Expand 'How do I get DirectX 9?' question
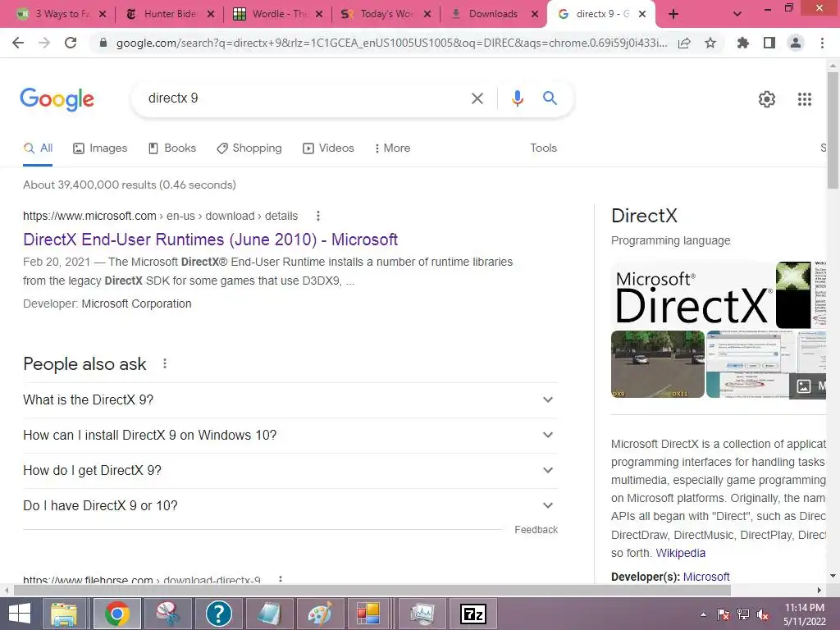 pyautogui.click(x=290, y=470)
